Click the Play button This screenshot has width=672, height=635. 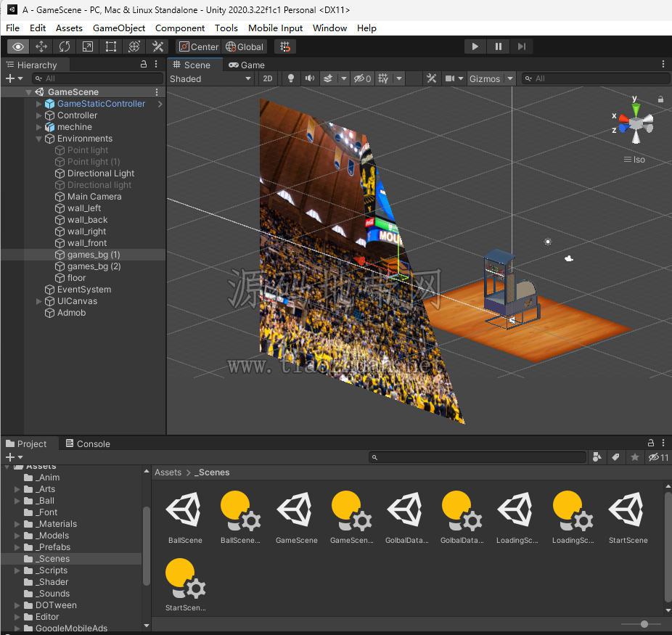click(475, 46)
